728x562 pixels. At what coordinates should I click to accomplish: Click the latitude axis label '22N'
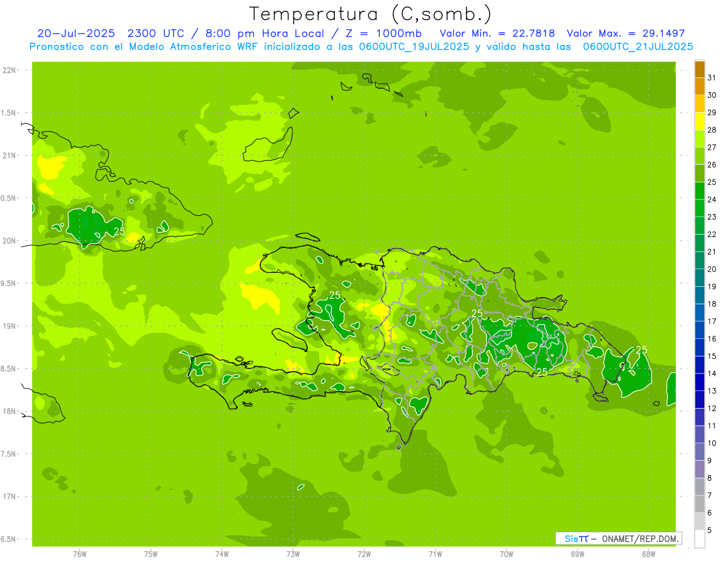pyautogui.click(x=8, y=70)
